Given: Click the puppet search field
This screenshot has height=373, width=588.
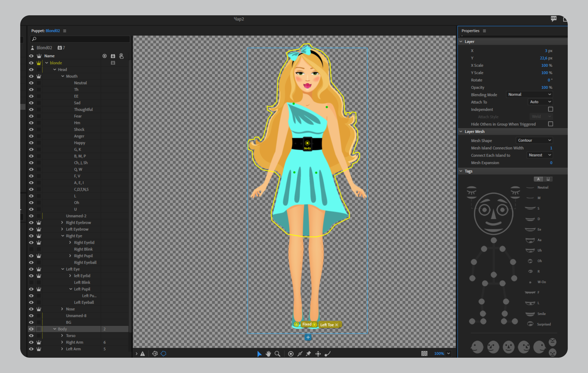Looking at the screenshot, I should (x=80, y=39).
